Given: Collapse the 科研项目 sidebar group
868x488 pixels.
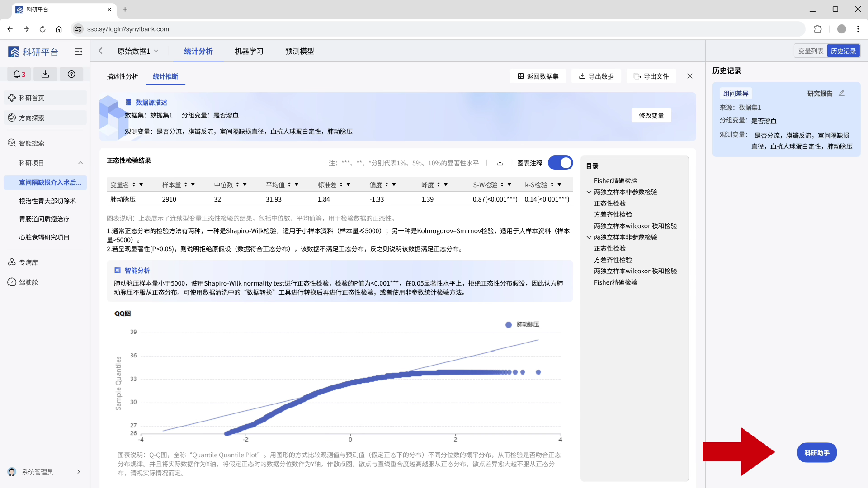Looking at the screenshot, I should (x=80, y=163).
